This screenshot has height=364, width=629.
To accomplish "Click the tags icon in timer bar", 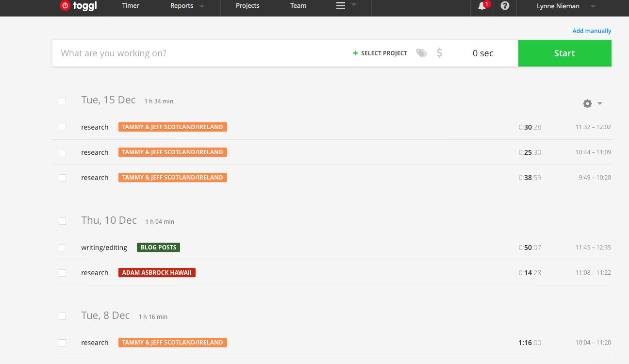I will 421,53.
